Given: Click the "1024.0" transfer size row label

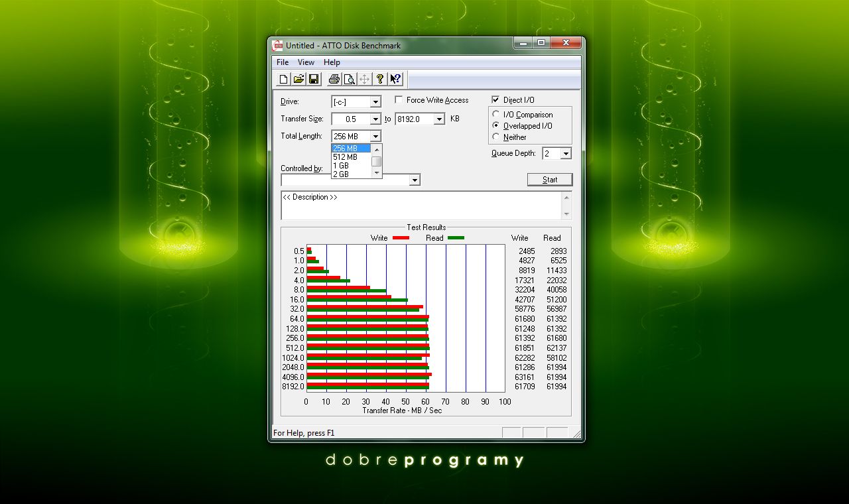Looking at the screenshot, I should pyautogui.click(x=293, y=358).
